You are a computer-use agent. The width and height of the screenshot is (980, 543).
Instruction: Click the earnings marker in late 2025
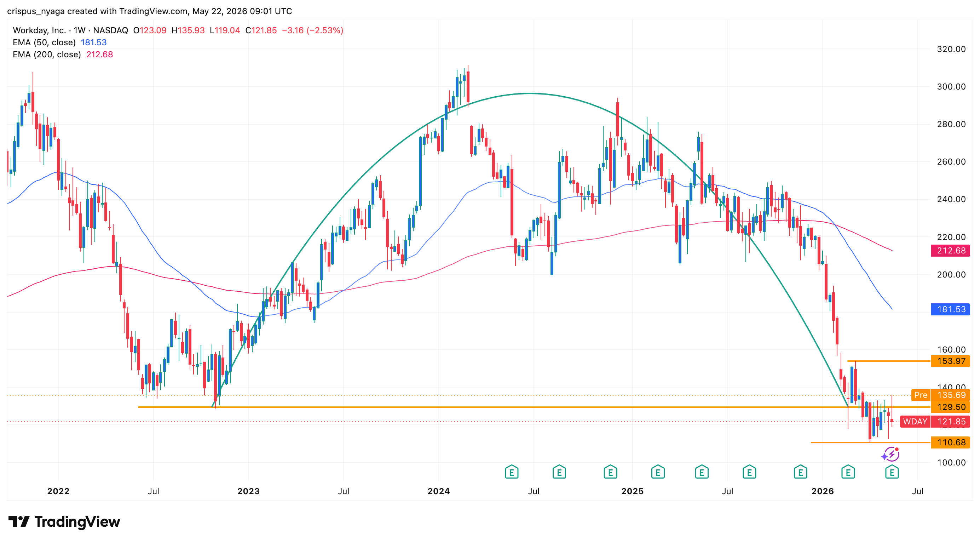coord(801,472)
